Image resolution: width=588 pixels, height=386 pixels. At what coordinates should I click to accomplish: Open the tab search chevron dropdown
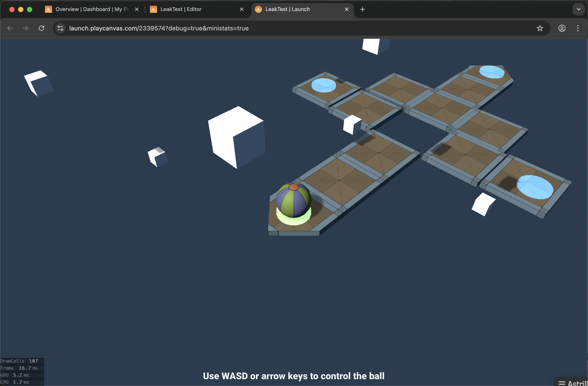tap(579, 9)
